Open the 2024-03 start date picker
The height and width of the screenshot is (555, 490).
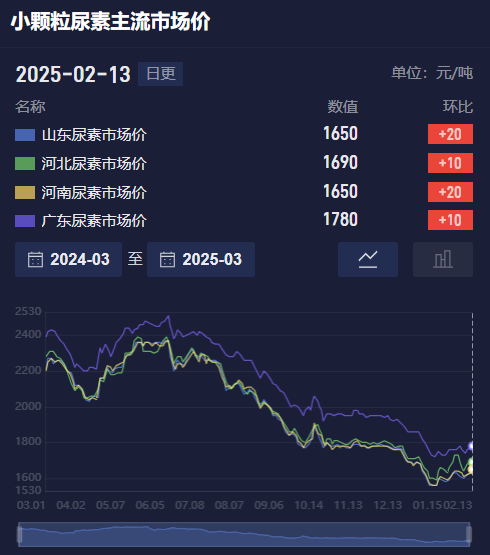click(68, 259)
